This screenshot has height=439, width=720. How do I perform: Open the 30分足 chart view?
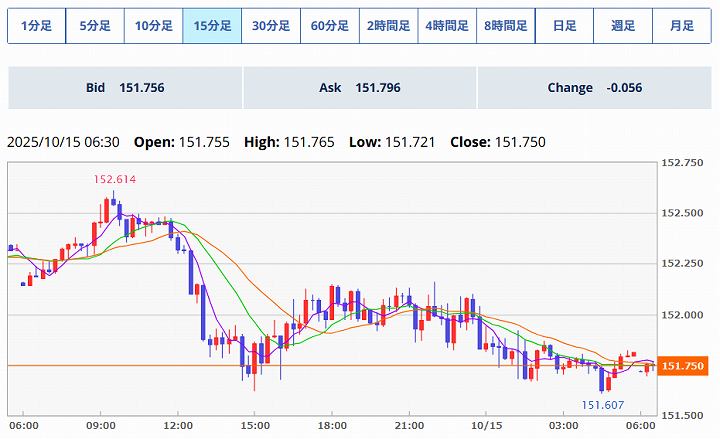271,26
